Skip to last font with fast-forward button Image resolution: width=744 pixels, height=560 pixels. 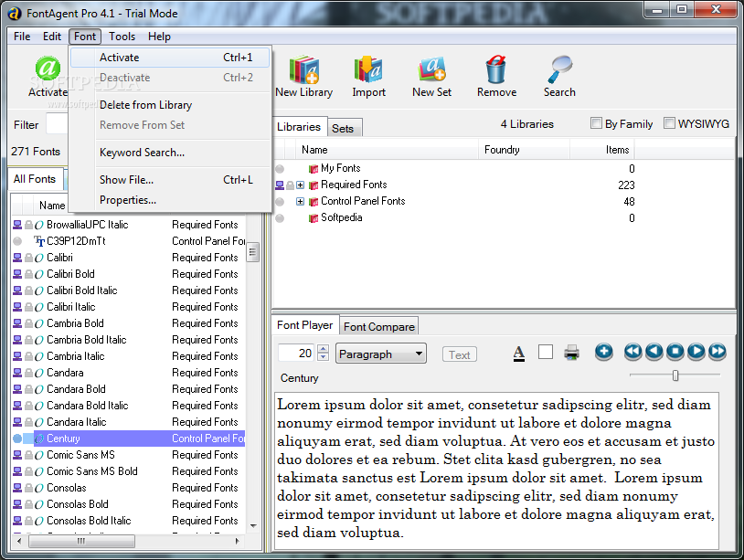717,352
